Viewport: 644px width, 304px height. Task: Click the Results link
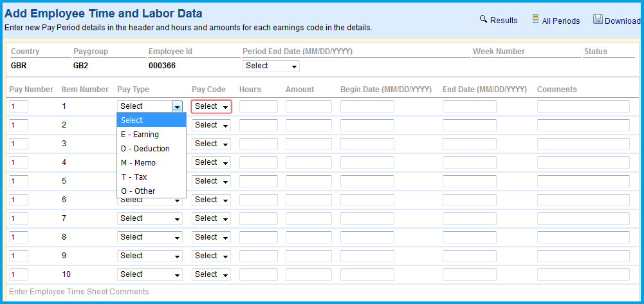(x=503, y=21)
